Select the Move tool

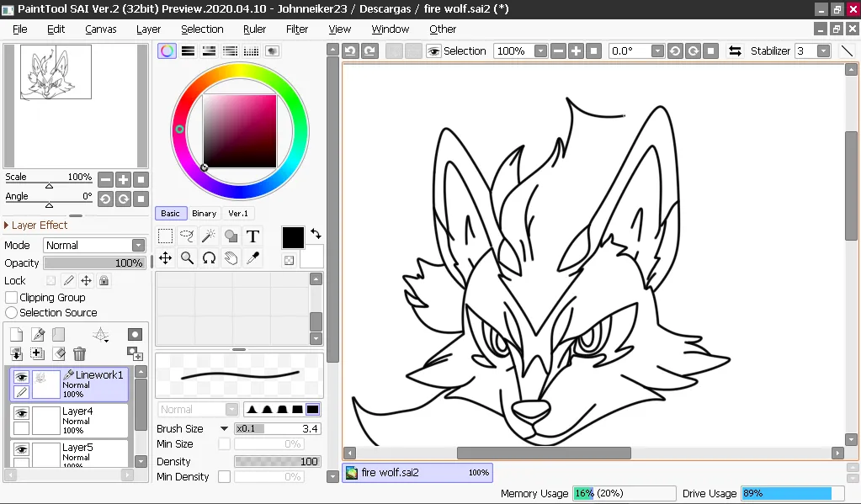pyautogui.click(x=165, y=258)
